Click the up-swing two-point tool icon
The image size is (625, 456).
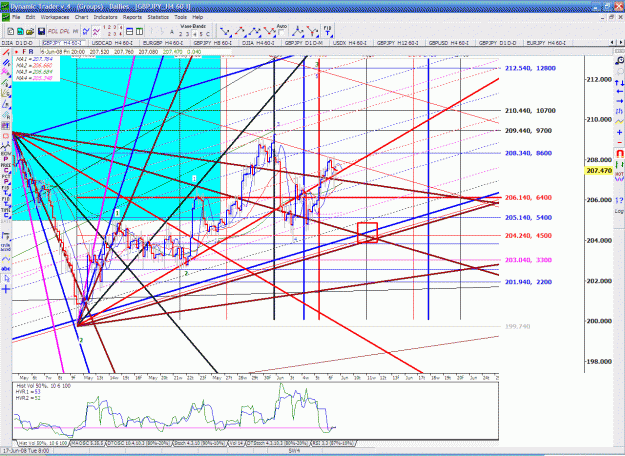240,31
